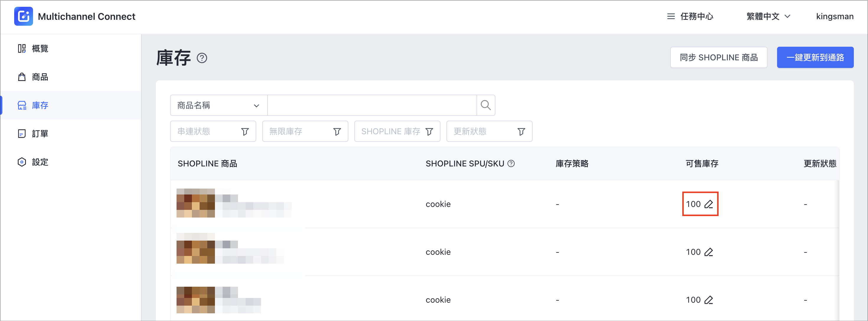
Task: Open the 更新狀態 filter dropdown
Action: click(489, 131)
